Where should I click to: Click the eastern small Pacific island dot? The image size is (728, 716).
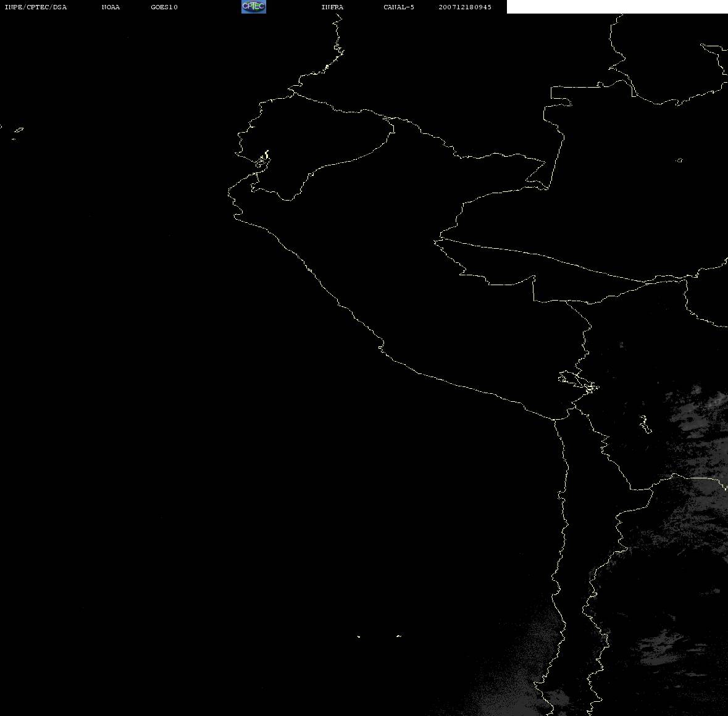pyautogui.click(x=398, y=636)
